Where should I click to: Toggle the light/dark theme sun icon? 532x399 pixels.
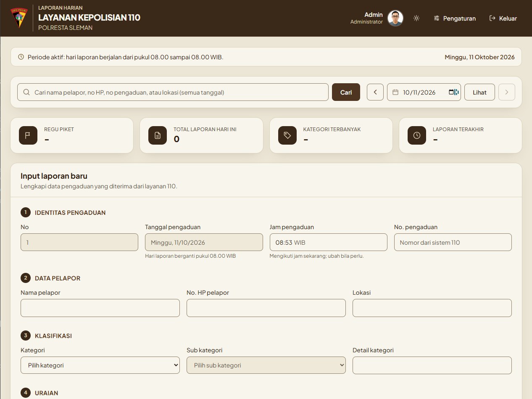tap(416, 18)
